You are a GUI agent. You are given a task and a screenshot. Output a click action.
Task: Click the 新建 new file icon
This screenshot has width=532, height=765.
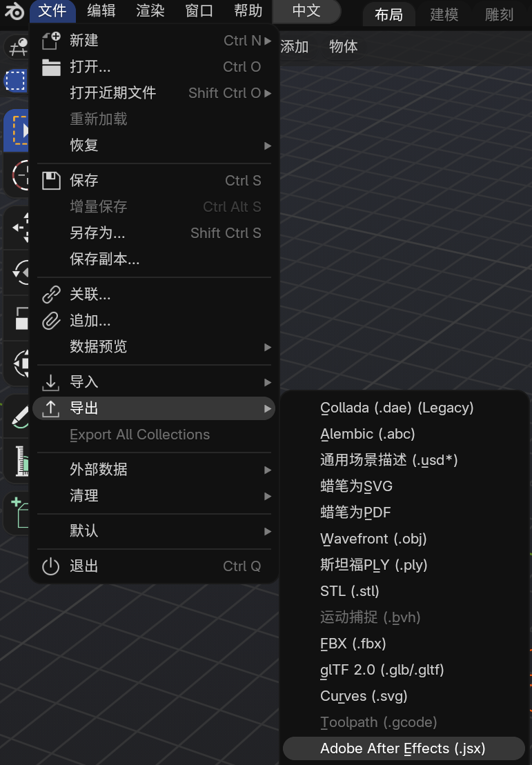pos(51,41)
